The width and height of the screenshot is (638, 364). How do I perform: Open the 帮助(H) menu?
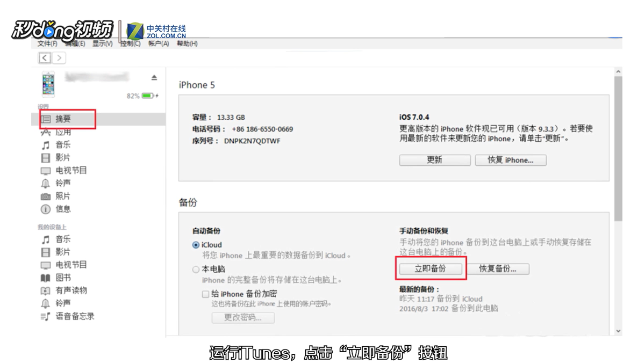pos(187,43)
